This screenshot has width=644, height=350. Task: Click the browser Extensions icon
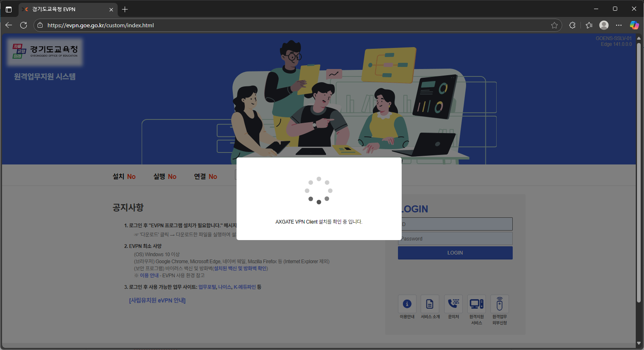(x=572, y=25)
